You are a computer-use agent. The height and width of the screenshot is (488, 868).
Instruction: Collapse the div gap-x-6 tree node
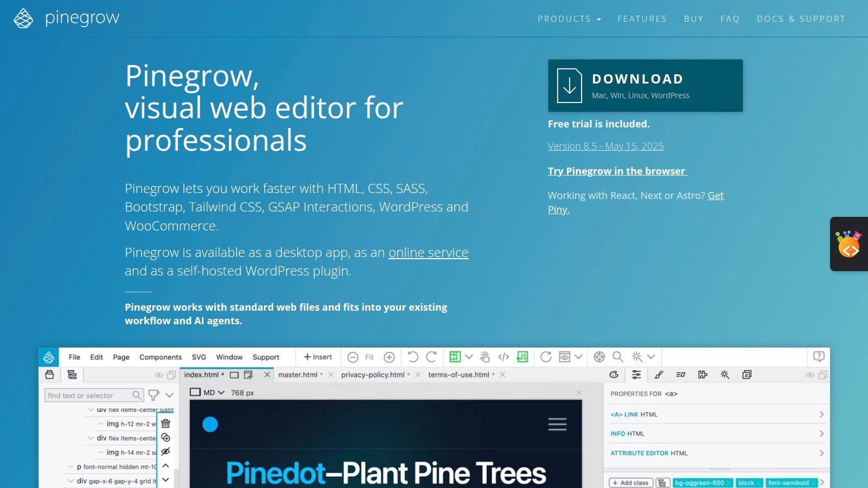71,481
